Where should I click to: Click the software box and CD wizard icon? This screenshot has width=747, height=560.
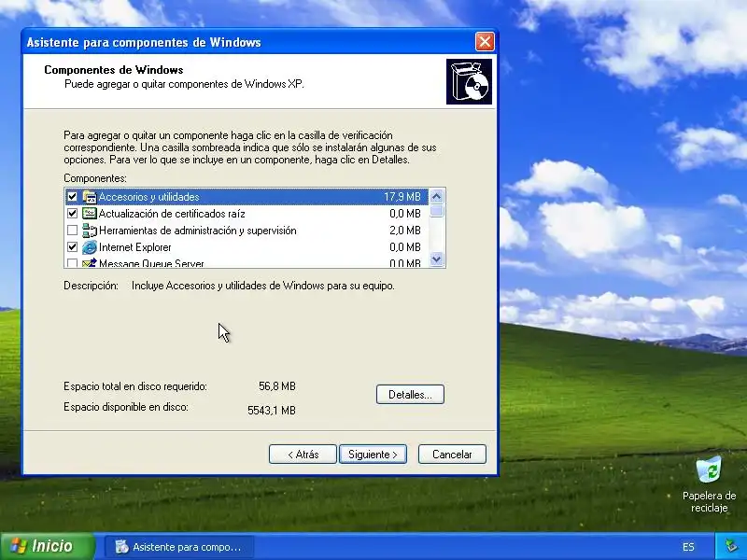click(469, 81)
